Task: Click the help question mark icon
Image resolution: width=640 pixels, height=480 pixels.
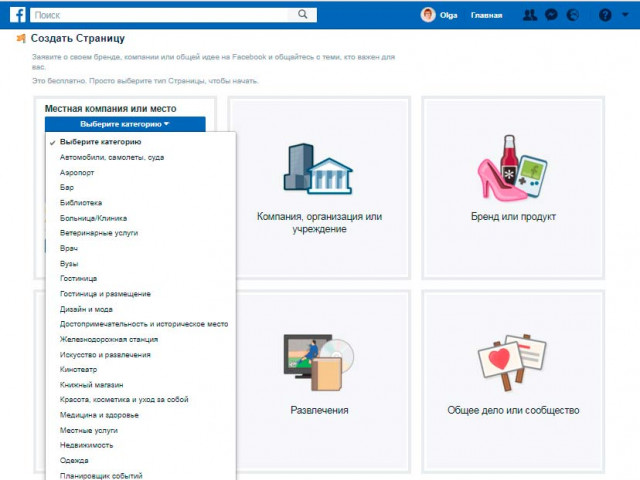Action: click(x=604, y=15)
